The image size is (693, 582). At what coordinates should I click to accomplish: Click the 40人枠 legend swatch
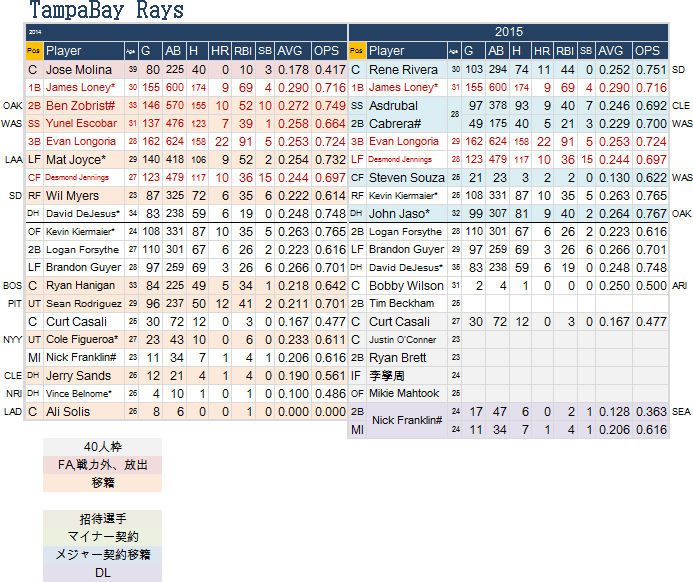pyautogui.click(x=103, y=447)
